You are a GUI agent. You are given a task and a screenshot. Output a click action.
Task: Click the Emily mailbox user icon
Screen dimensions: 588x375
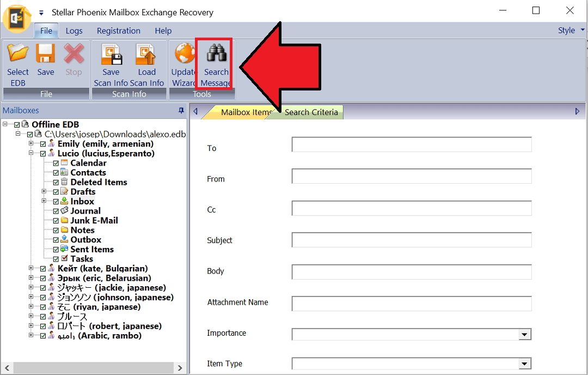click(52, 143)
